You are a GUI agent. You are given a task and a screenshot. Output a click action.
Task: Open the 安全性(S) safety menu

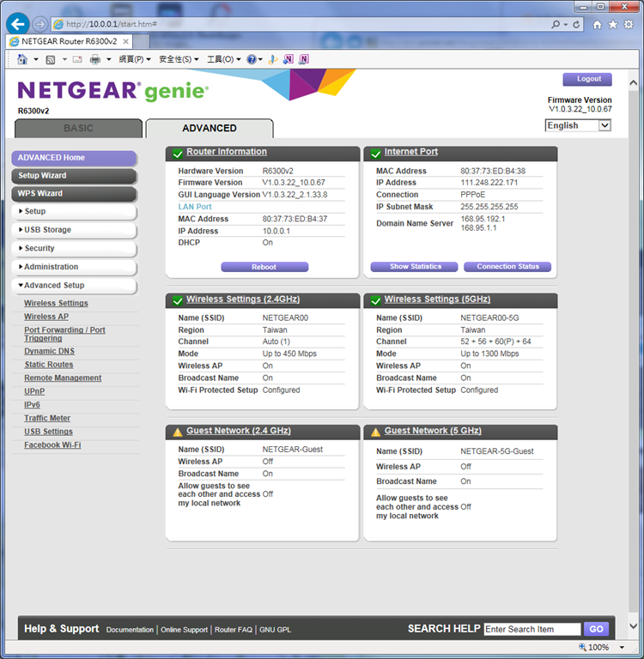point(179,59)
